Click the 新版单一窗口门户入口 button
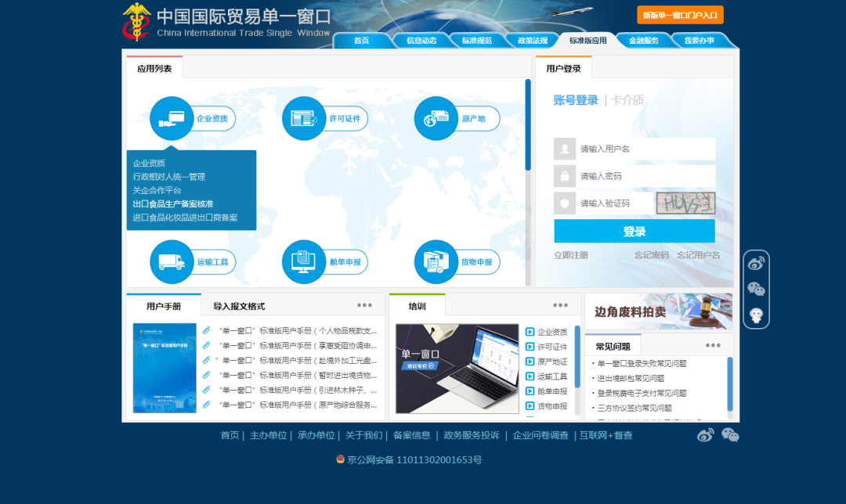846x504 pixels. click(680, 15)
